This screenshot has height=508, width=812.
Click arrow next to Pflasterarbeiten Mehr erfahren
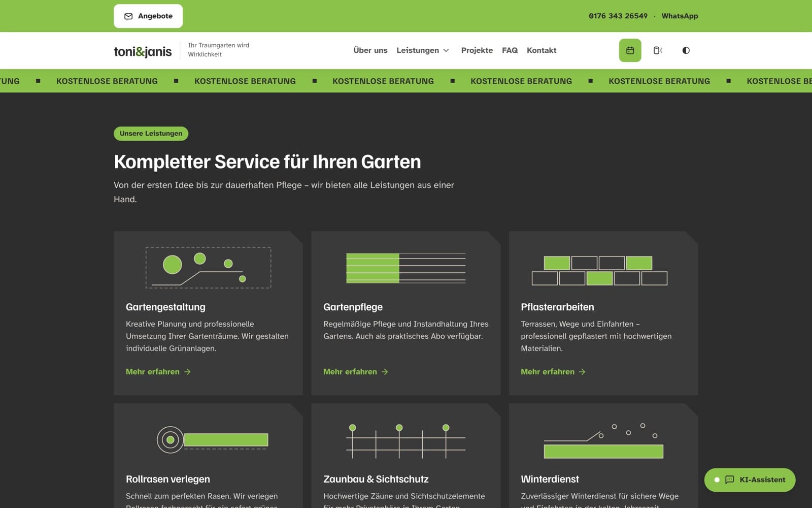582,372
